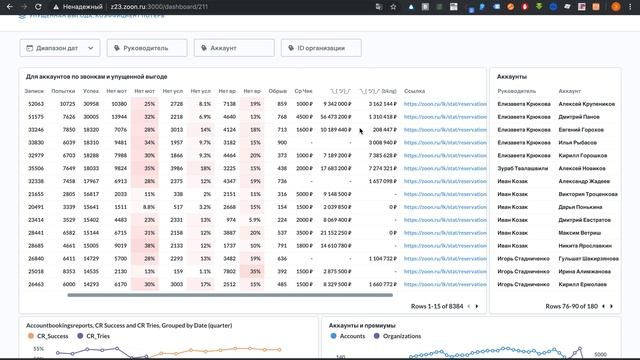Click the 5000 ₽ average check cell
Image resolution: width=640 pixels, height=360 pixels.
click(x=304, y=194)
